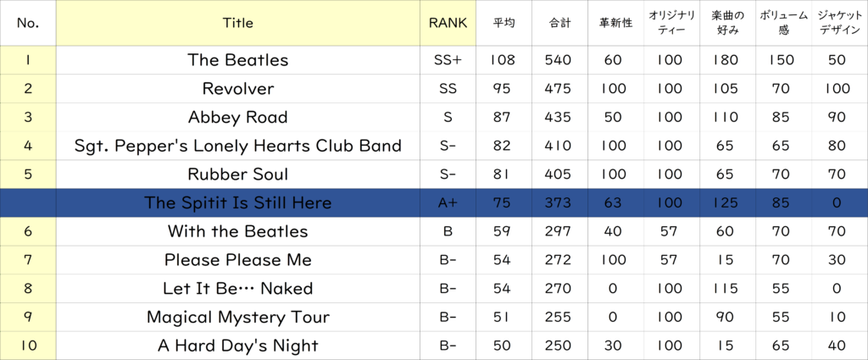Click the 革新性 column header

pyautogui.click(x=614, y=24)
